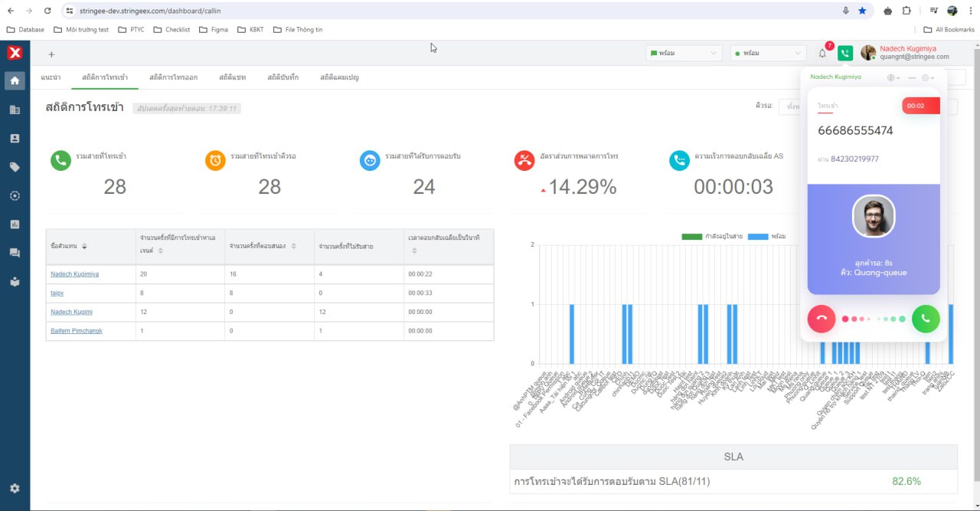This screenshot has width=980, height=511.
Task: Sort table by agent name column
Action: pos(84,246)
